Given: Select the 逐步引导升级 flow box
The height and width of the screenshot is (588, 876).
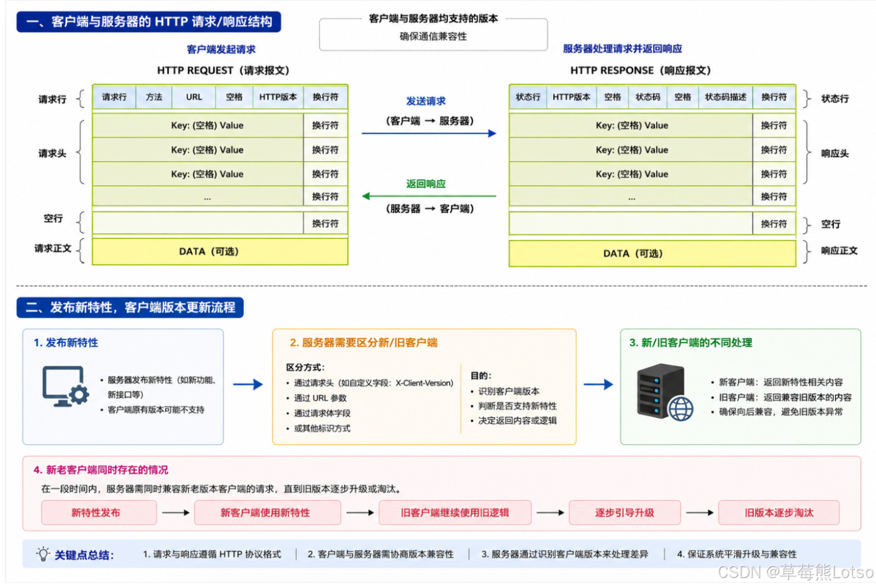Looking at the screenshot, I should [625, 513].
